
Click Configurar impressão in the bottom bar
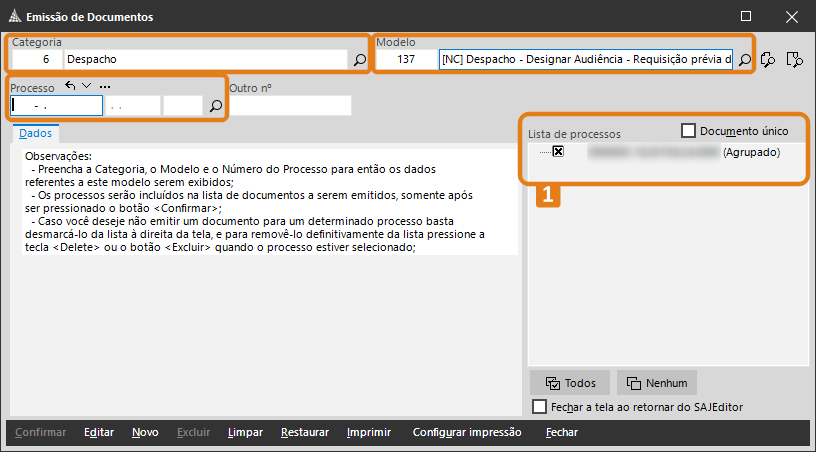coord(467,433)
